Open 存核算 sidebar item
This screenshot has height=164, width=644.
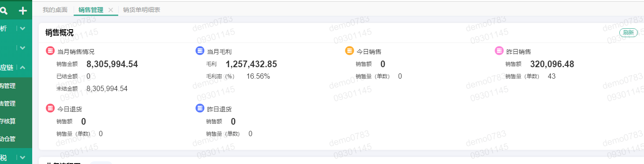(8, 121)
